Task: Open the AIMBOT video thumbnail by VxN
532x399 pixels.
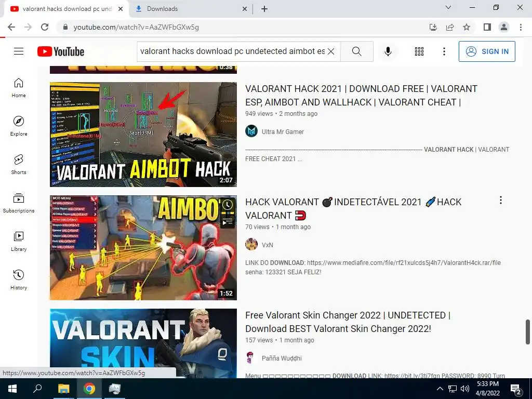Action: [143, 248]
